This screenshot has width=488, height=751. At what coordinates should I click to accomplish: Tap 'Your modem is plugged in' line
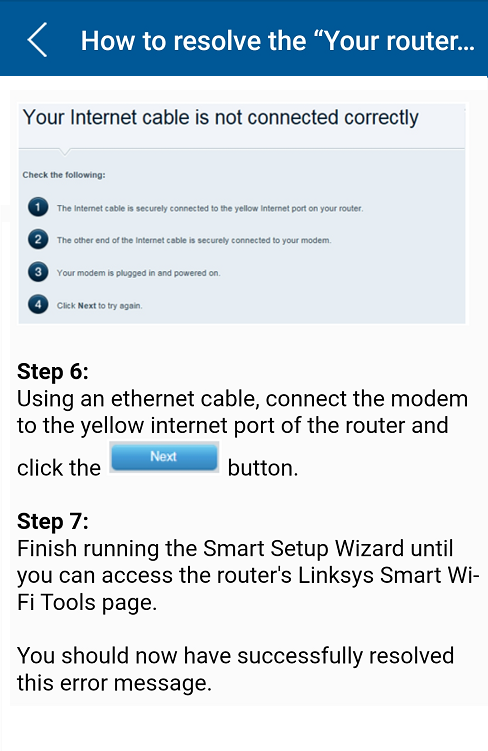pos(138,273)
